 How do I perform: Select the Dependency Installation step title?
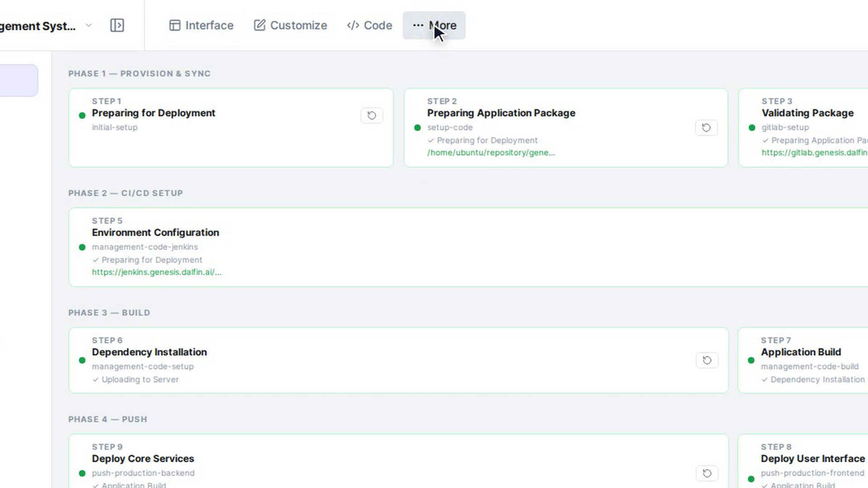[x=149, y=352]
